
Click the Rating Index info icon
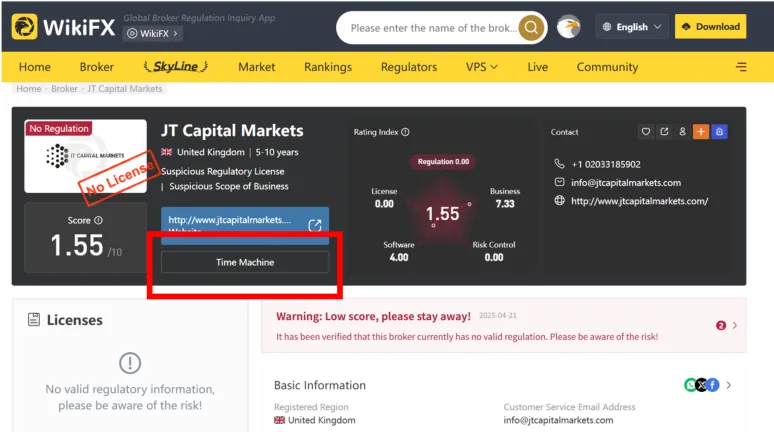[x=405, y=132]
